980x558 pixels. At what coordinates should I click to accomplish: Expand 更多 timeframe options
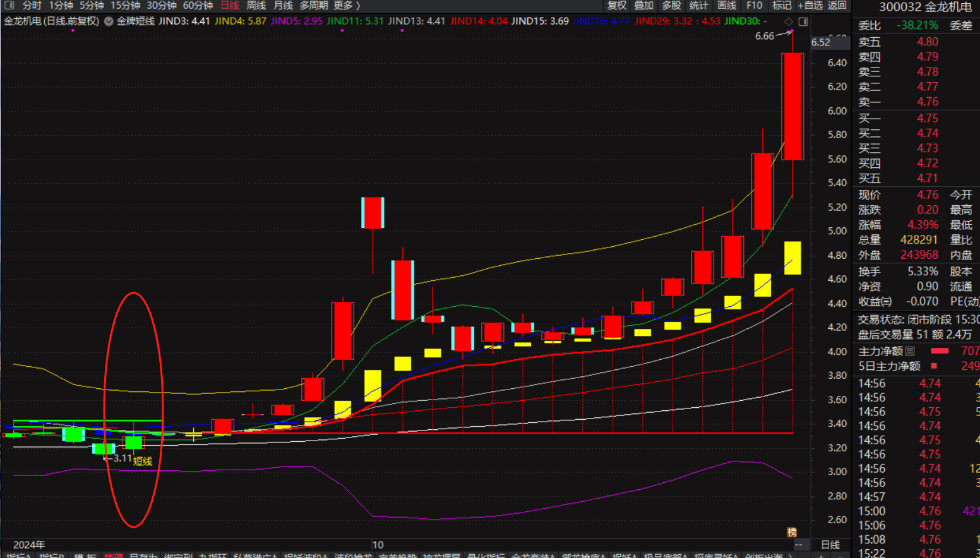click(x=347, y=5)
